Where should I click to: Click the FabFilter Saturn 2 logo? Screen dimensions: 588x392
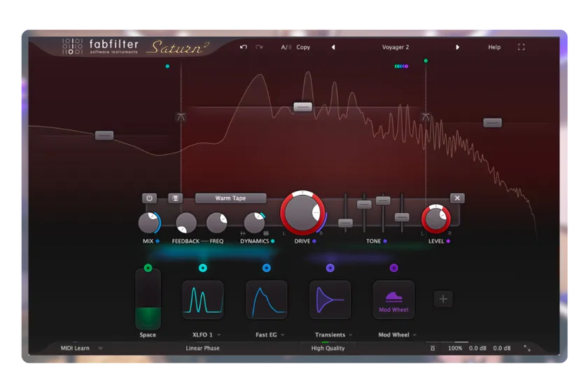(x=136, y=47)
